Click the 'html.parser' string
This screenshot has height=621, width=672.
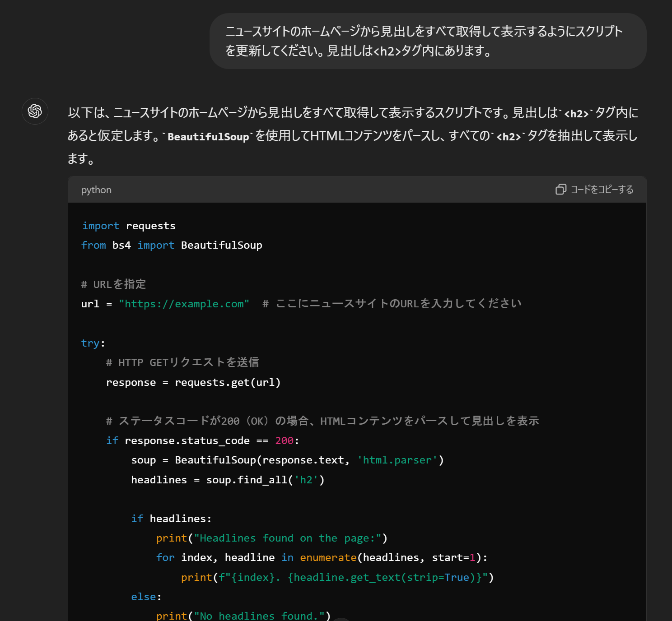397,460
